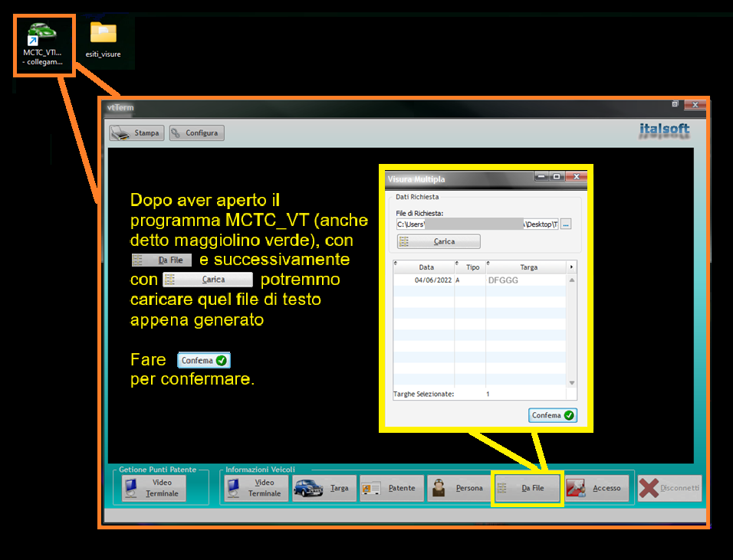Screen dimensions: 733x560
Task: Click the Stampa printer button
Action: (137, 133)
